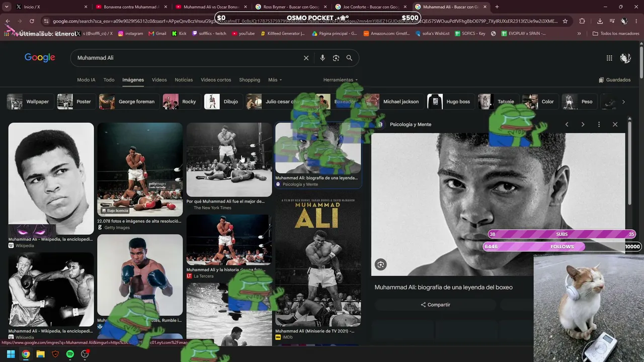Open the Google account avatar menu

[625, 58]
